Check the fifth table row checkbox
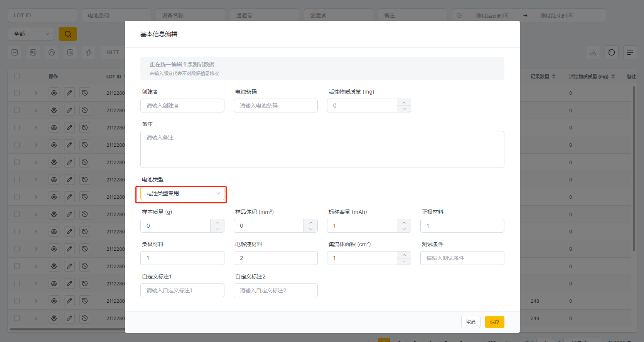The image size is (644, 342). pos(17,162)
